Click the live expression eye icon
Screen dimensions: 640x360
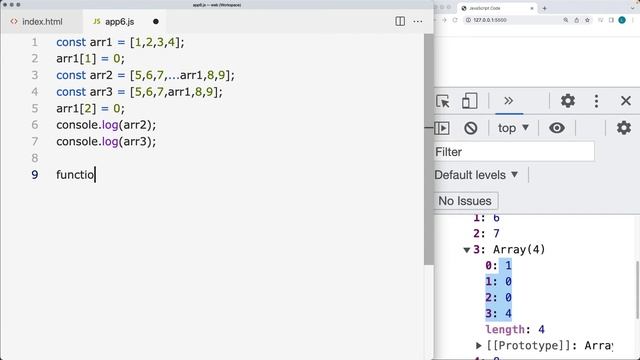[x=557, y=128]
